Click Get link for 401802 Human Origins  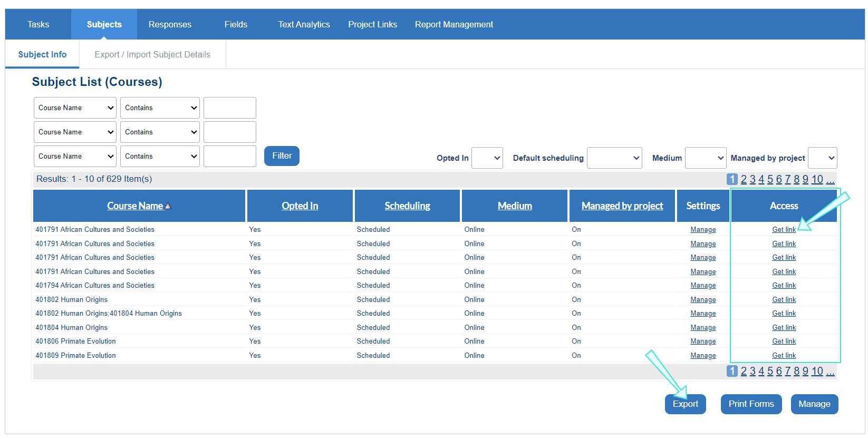[784, 299]
